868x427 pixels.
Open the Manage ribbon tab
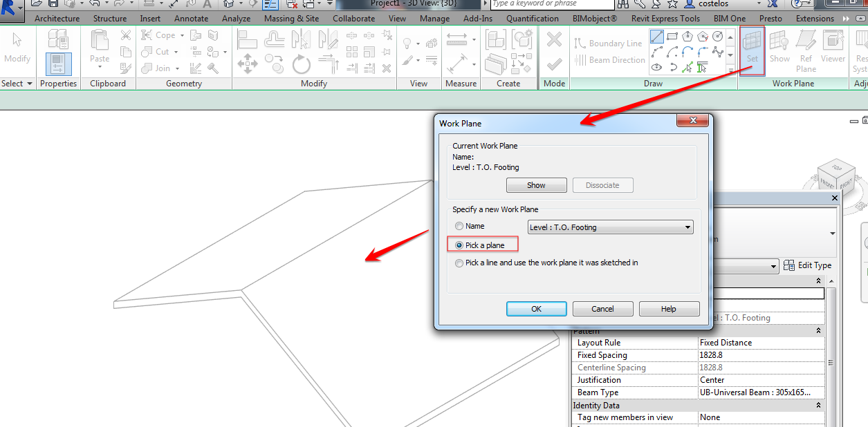[434, 19]
